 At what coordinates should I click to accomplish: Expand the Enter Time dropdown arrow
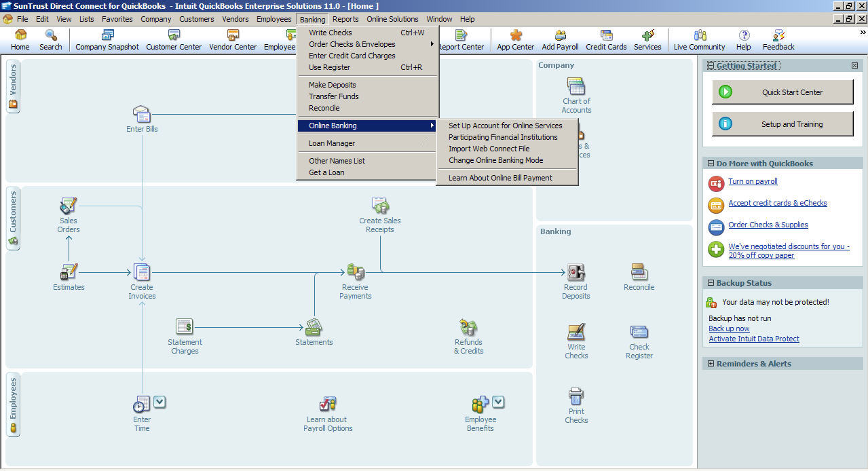159,402
